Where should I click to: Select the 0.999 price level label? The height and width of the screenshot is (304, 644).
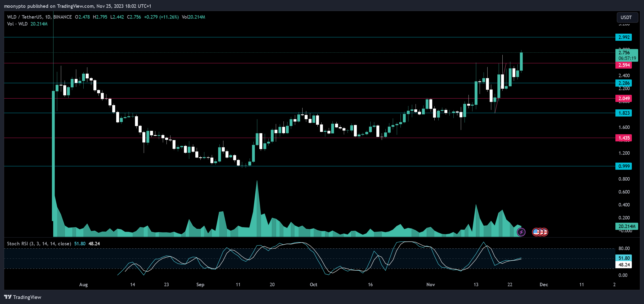click(x=624, y=166)
